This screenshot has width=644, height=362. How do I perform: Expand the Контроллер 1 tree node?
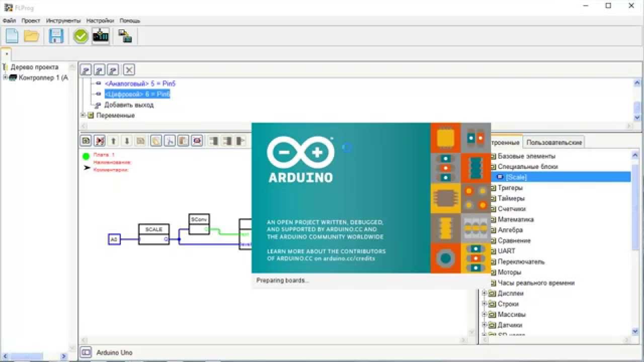point(5,77)
